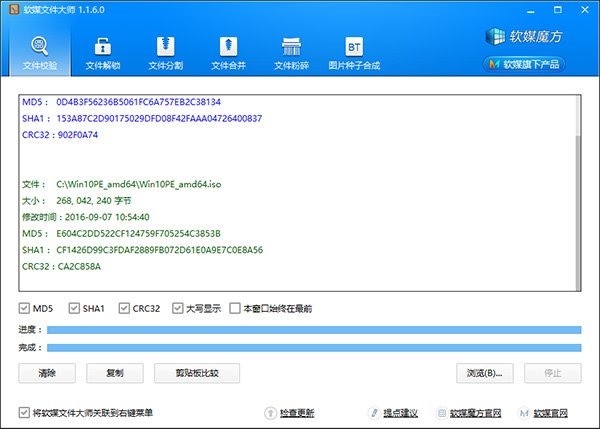
Task: Toggle 大写显示 uppercase display option
Action: point(178,308)
